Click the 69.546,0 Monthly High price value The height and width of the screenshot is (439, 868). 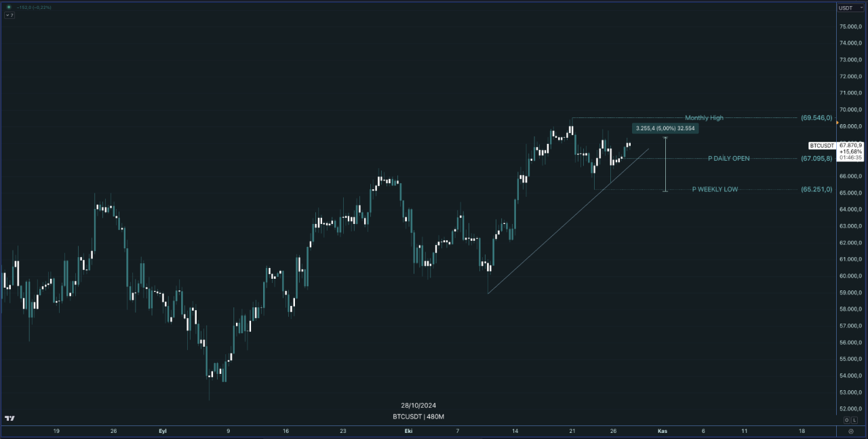click(816, 118)
